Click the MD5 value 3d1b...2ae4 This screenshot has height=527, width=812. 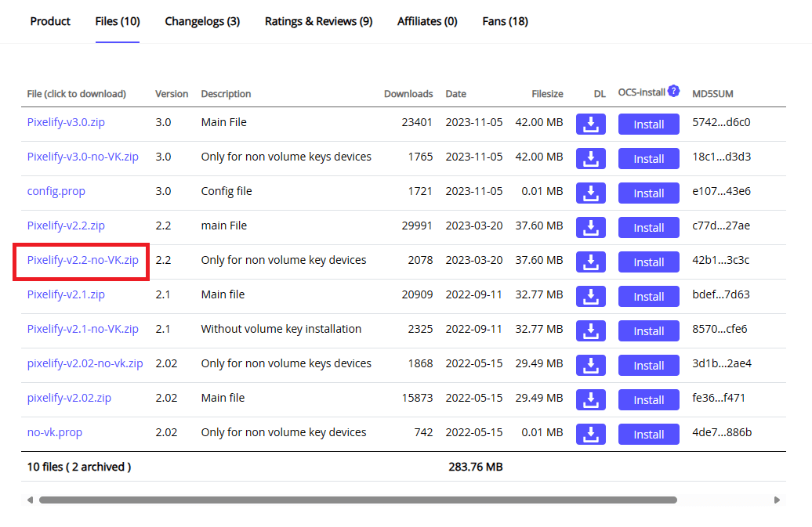pos(722,363)
